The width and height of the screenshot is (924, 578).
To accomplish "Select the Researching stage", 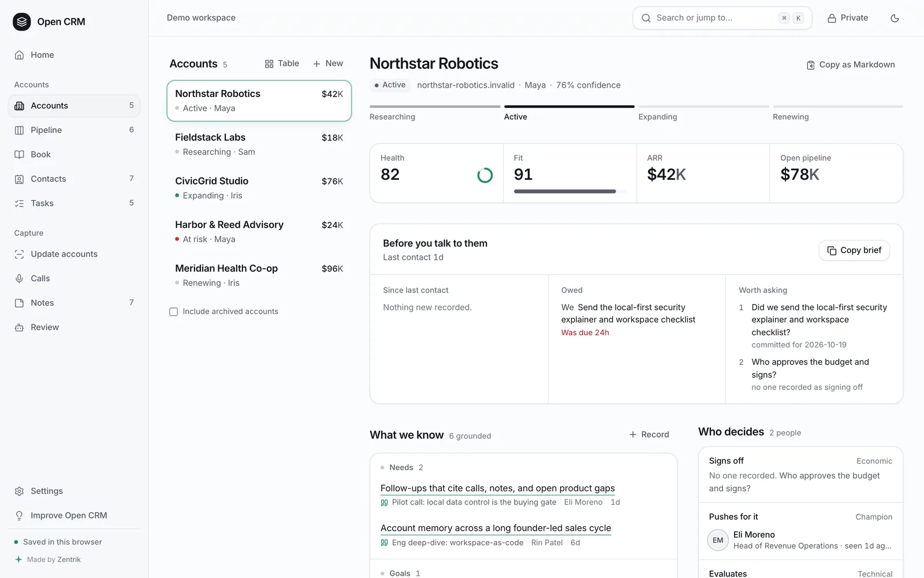I will tap(435, 113).
